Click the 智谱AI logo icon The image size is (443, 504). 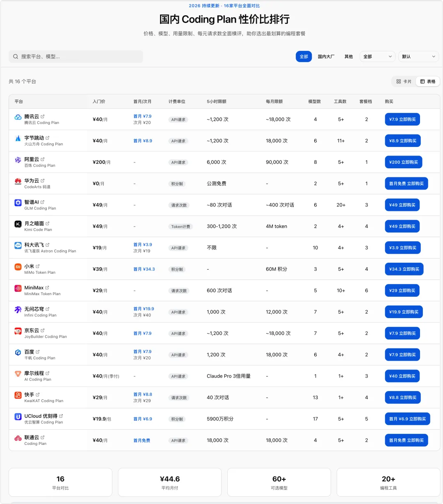click(x=18, y=202)
